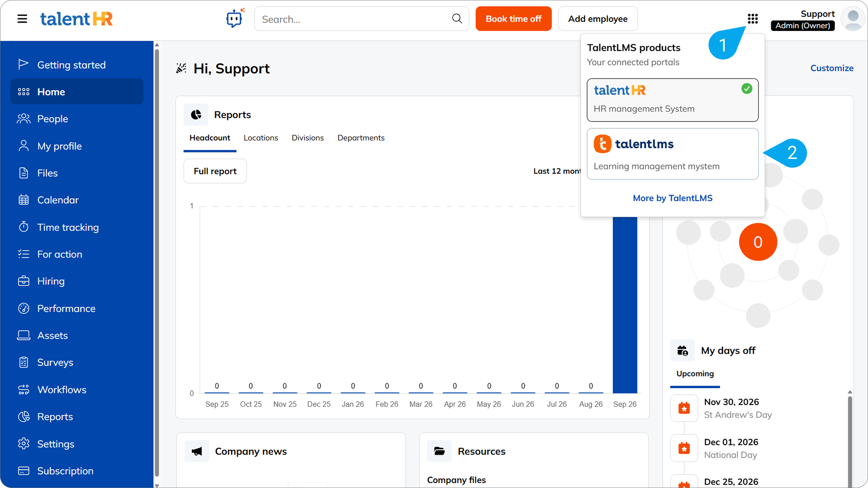Open Files in the sidebar
This screenshot has height=488, width=868.
pyautogui.click(x=77, y=173)
